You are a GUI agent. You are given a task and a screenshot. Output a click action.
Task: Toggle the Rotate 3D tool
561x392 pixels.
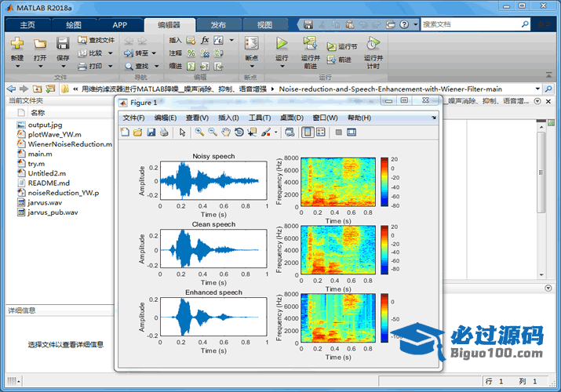(x=239, y=132)
